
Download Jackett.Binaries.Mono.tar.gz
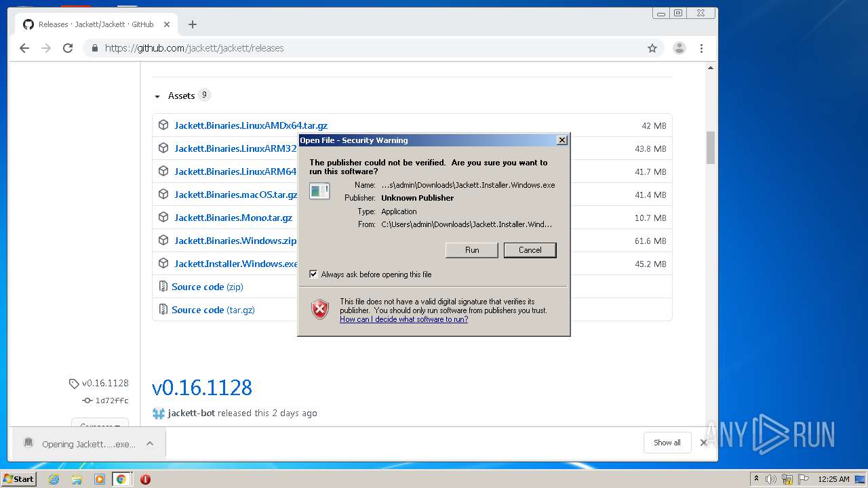click(233, 218)
